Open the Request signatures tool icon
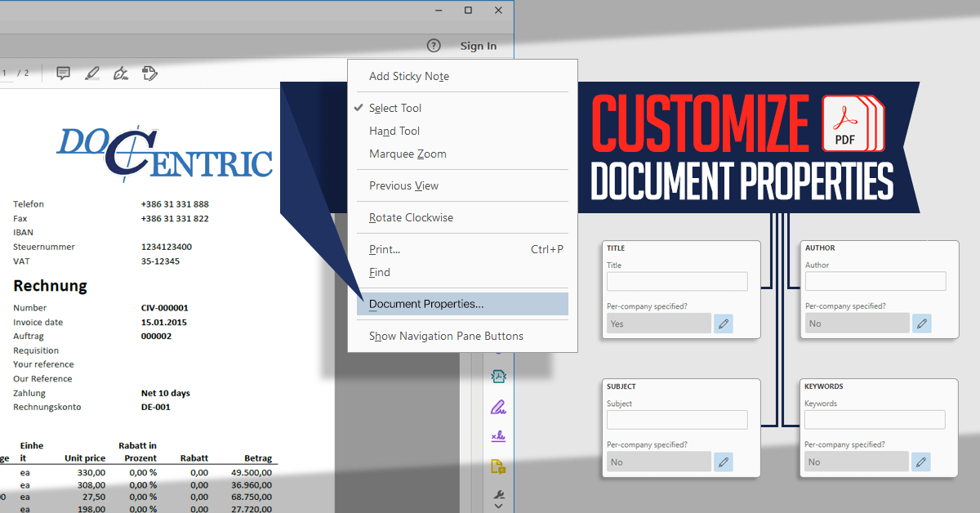980x513 pixels. pyautogui.click(x=498, y=436)
